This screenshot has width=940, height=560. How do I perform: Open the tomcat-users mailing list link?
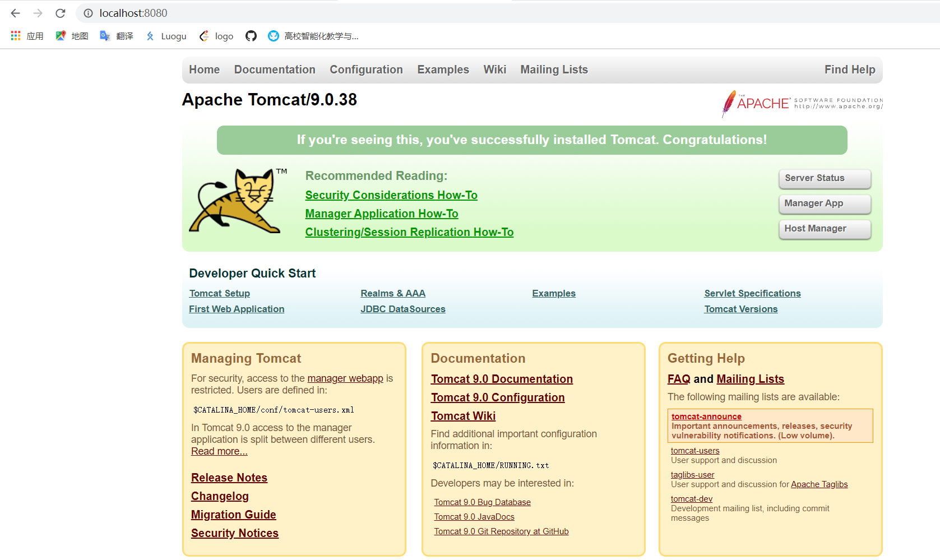tap(695, 451)
